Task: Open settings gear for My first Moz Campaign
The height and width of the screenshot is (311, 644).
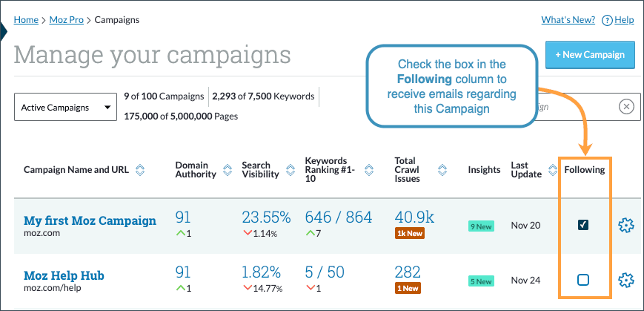Action: (x=626, y=226)
